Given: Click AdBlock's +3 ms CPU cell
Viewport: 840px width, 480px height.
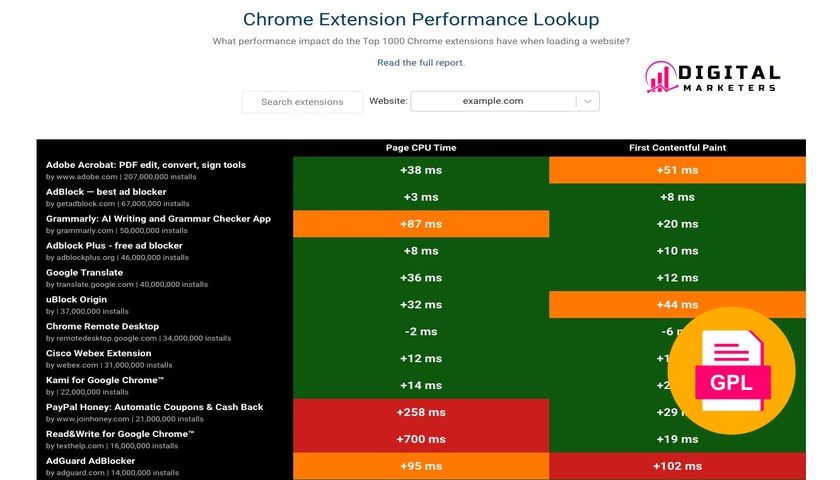Looking at the screenshot, I should coord(421,197).
